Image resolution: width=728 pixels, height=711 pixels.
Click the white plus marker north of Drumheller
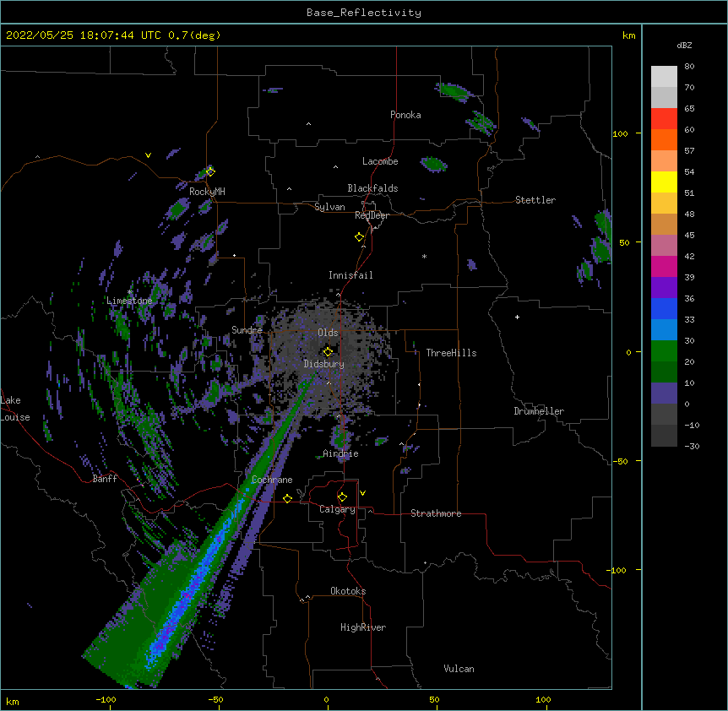click(517, 317)
